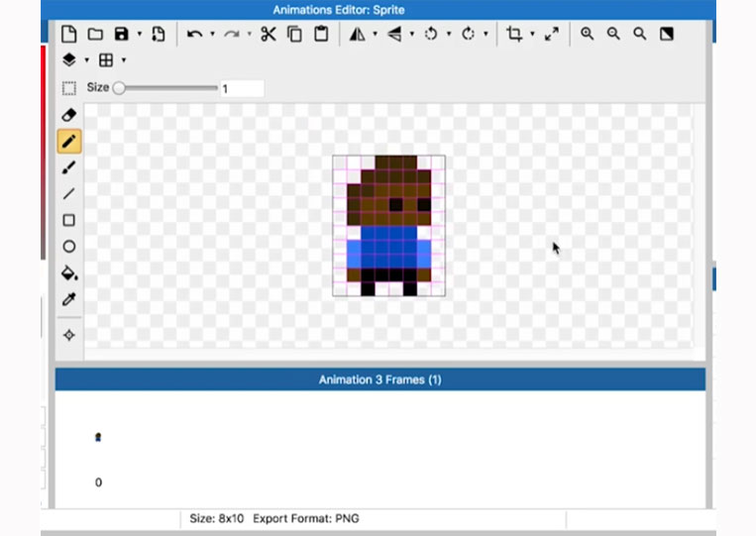756x536 pixels.
Task: Toggle the background contrast icon
Action: [x=667, y=35]
